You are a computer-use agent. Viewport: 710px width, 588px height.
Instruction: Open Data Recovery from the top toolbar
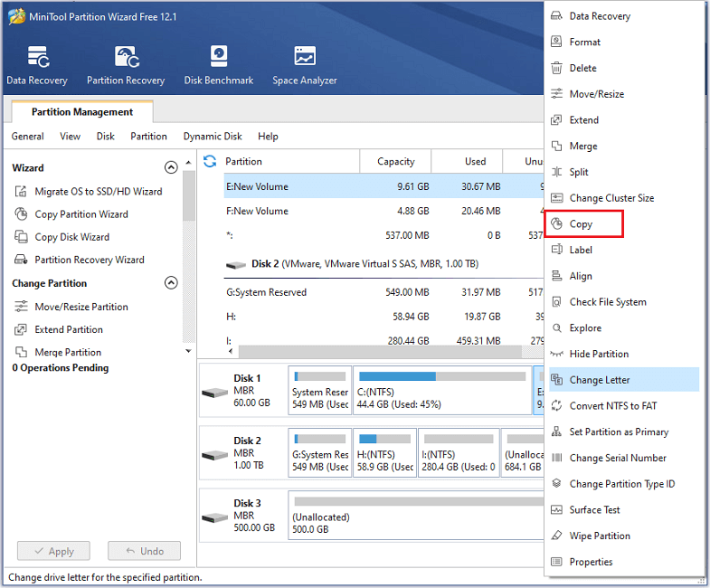37,65
